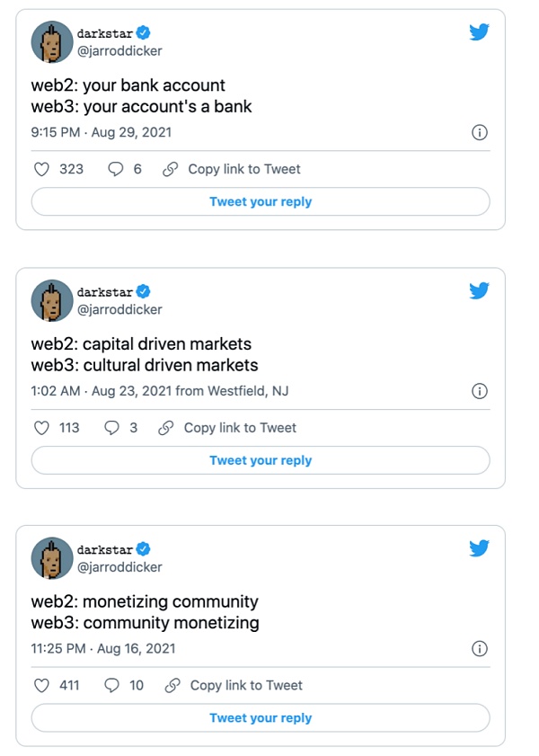Click Tweet your reply under the Aug 29 tweet
This screenshot has height=756, width=539.
(x=261, y=202)
